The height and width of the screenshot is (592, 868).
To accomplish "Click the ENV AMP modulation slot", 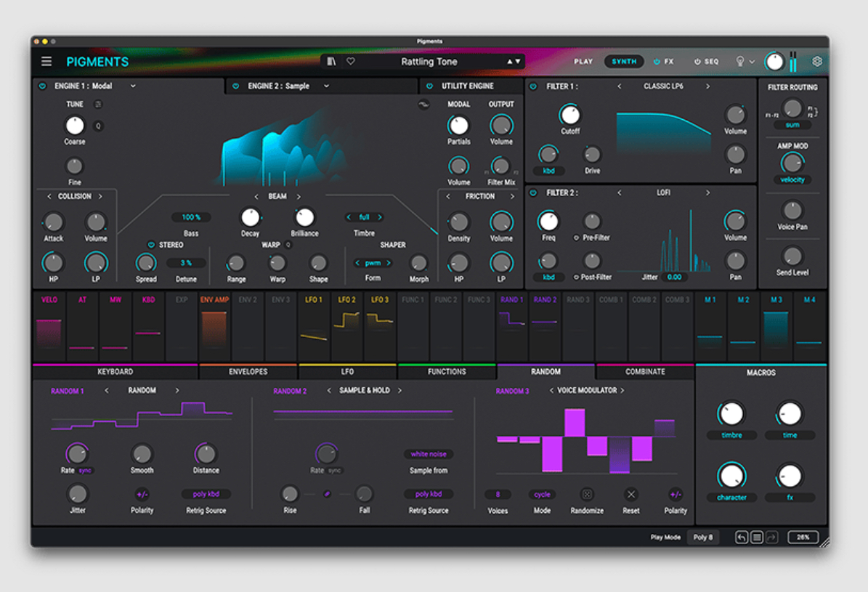I will (214, 326).
